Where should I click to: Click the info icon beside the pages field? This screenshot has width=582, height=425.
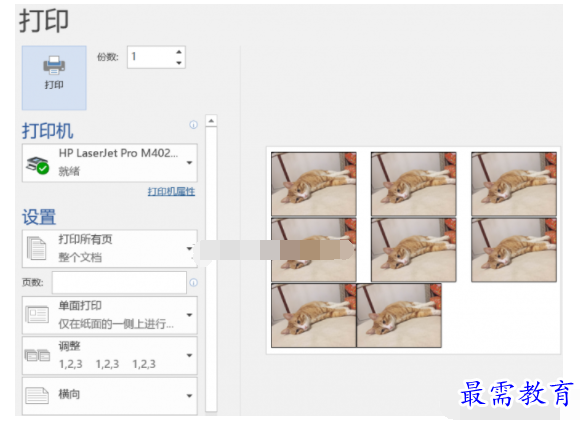[193, 282]
